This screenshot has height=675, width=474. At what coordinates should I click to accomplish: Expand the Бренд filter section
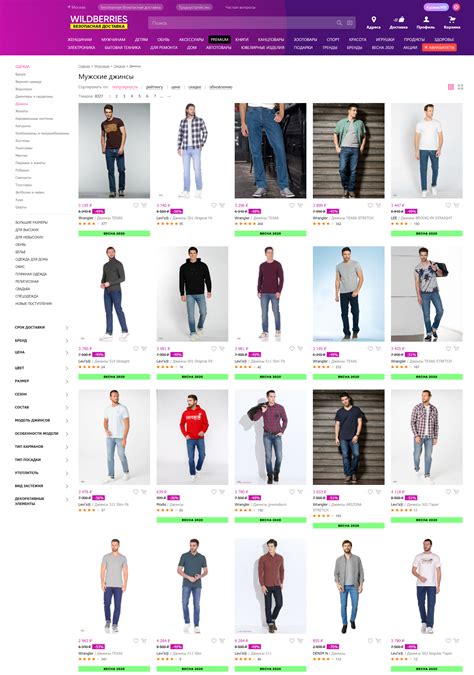point(41,341)
